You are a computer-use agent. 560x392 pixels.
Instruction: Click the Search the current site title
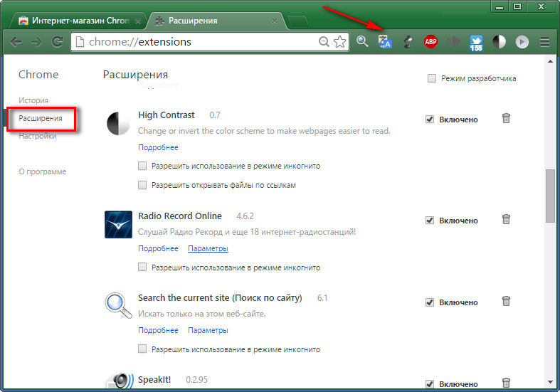[x=220, y=298]
